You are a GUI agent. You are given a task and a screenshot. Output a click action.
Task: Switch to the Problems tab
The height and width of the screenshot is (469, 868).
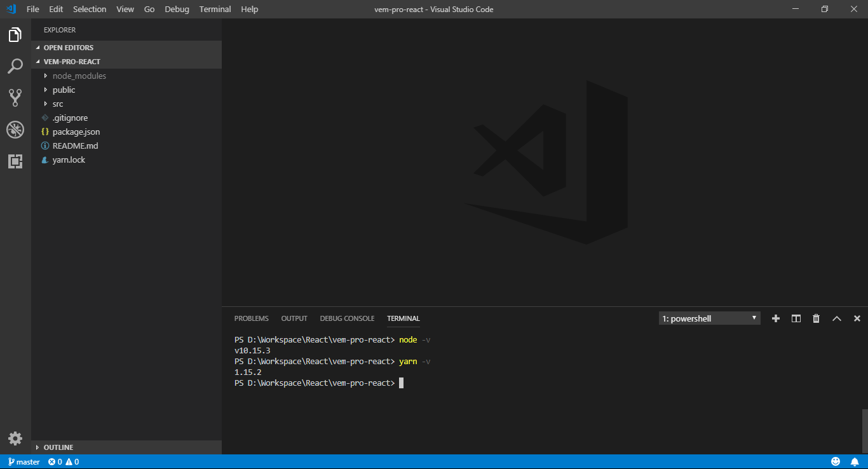coord(252,318)
